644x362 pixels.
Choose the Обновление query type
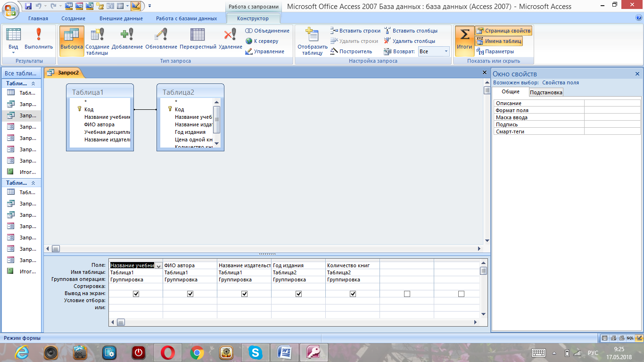tap(161, 39)
